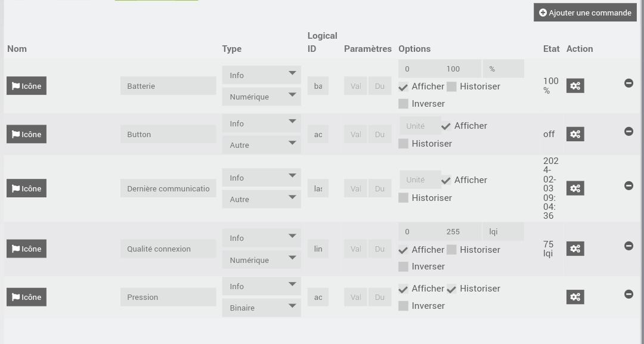Image resolution: width=644 pixels, height=344 pixels.
Task: Open advanced settings gear for Batterie command
Action: pyautogui.click(x=575, y=86)
